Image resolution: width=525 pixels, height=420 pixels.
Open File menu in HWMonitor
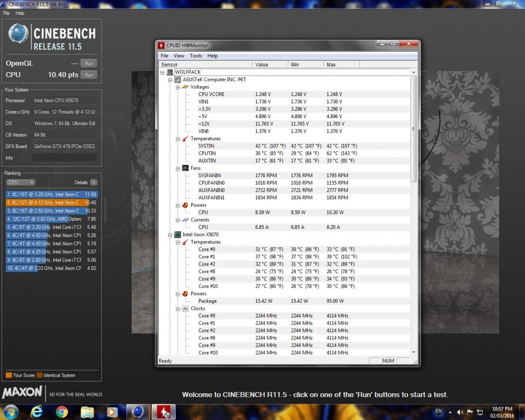pos(164,56)
